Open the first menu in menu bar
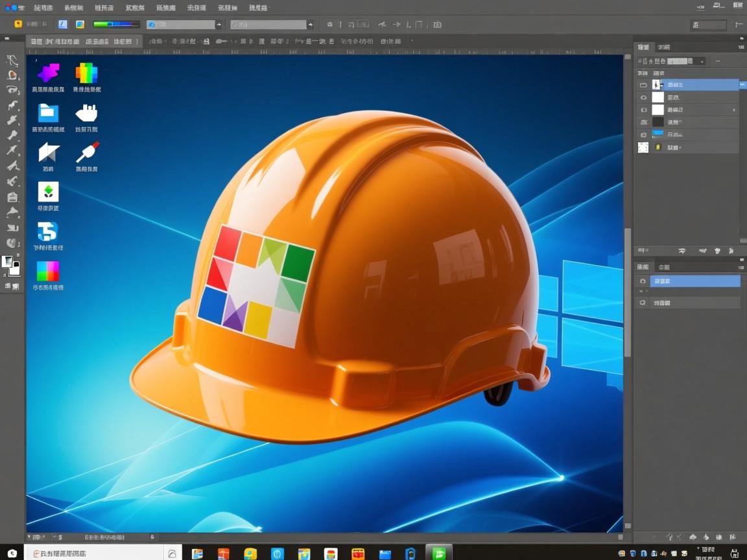Viewport: 747px width, 560px height. coord(43,8)
